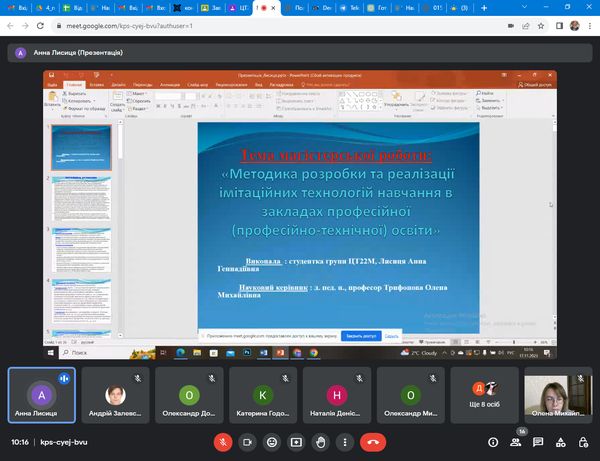Open the activities icon

tap(562, 441)
